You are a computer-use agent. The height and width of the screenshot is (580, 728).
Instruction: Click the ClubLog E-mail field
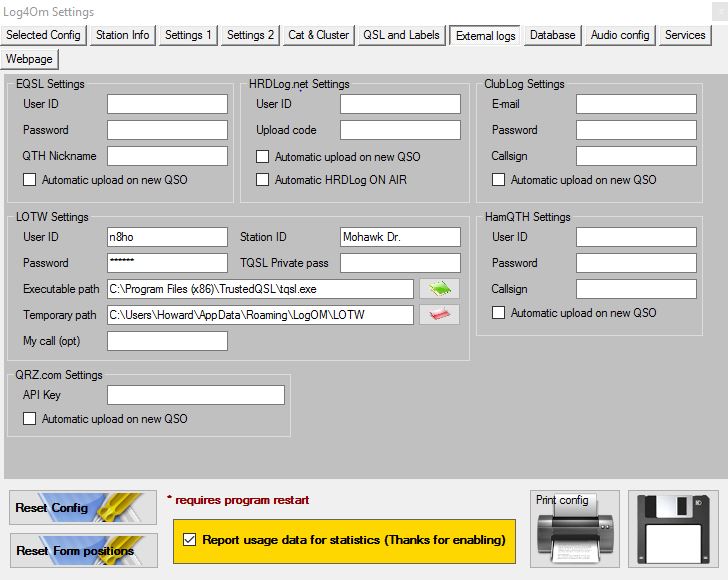tap(636, 104)
